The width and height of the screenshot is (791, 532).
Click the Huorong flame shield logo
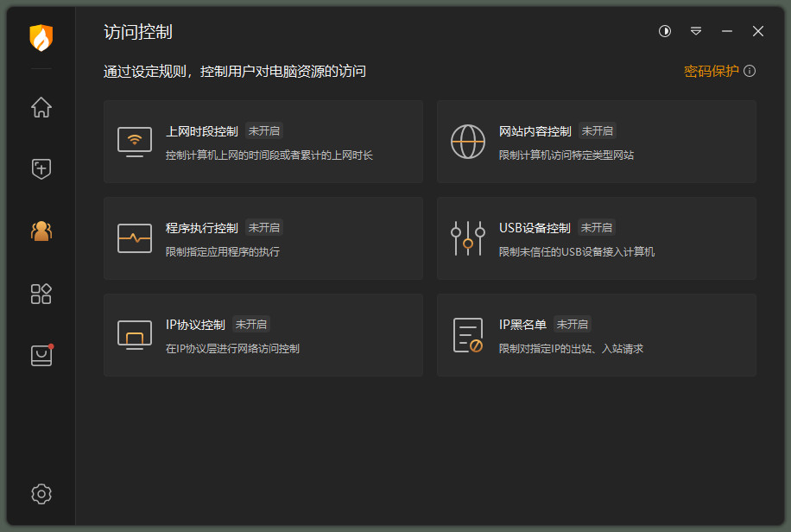coord(41,37)
